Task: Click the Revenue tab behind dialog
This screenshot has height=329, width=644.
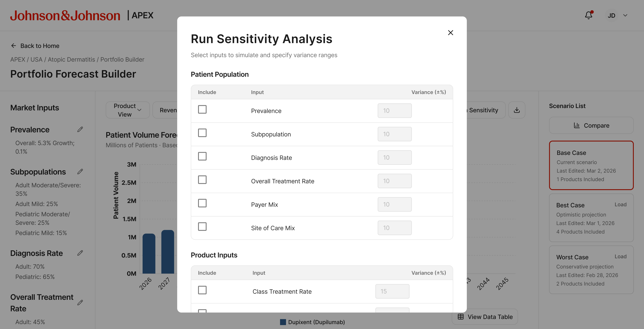Action: click(x=165, y=110)
